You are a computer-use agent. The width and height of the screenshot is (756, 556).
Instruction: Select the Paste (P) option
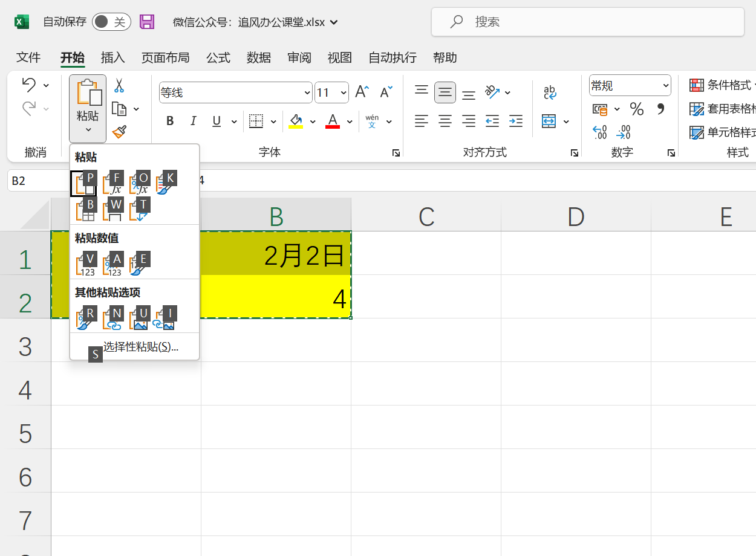click(83, 184)
